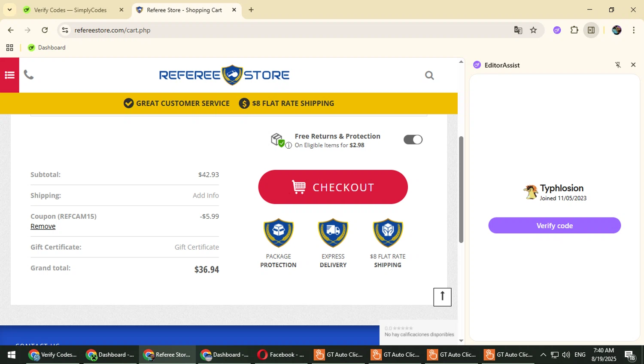Open the tab search dropdown arrow
644x364 pixels.
pos(9,9)
